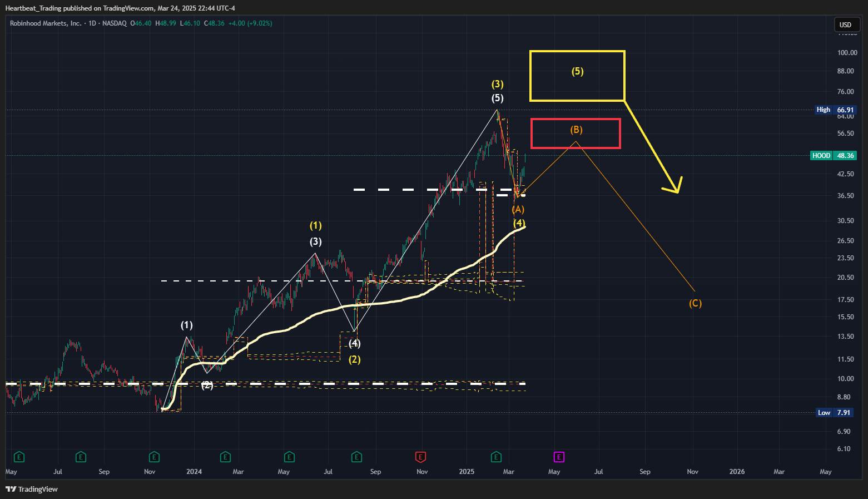Click the +4.00 (+9.02%) change value
868x499 pixels.
coord(250,23)
